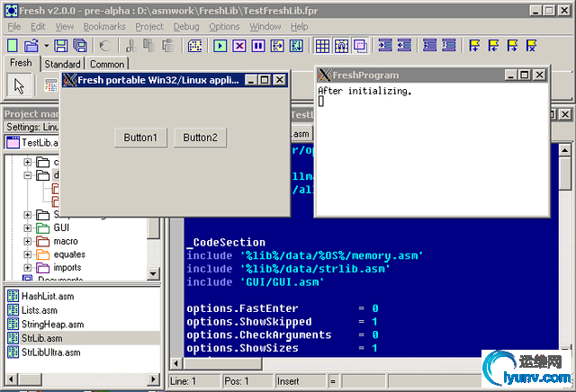Paste from clipboard with the toolbar paste icon
Image resolution: width=576 pixels, height=392 pixels.
pos(168,46)
